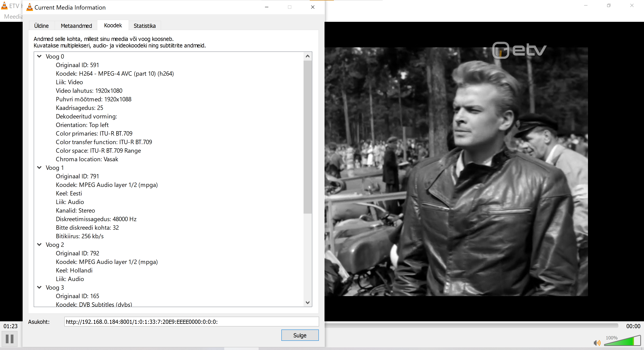Select row 'Bitte diskreedi kohta: 32'
644x350 pixels.
87,227
